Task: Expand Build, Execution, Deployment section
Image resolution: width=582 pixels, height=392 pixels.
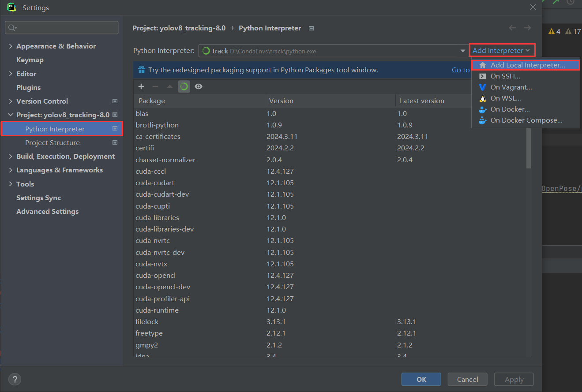Action: click(11, 156)
